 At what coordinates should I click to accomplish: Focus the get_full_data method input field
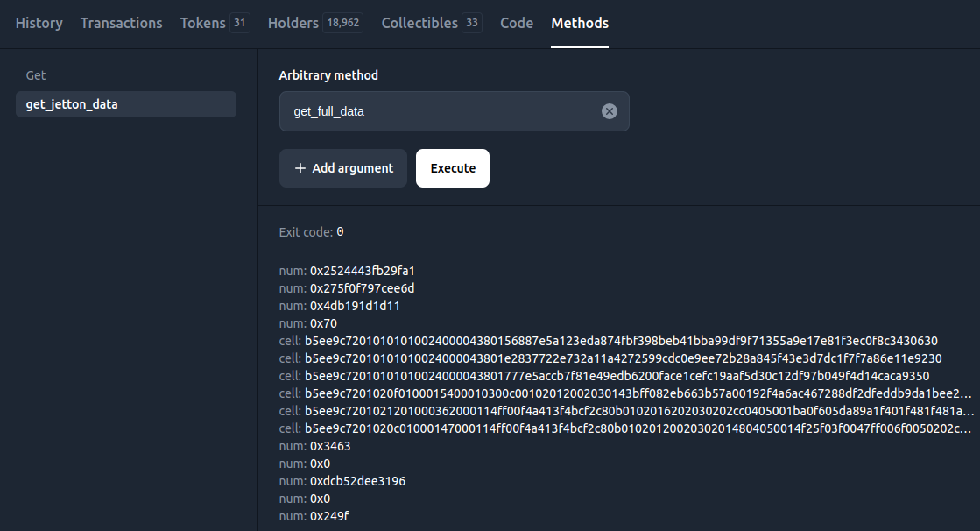click(x=438, y=111)
